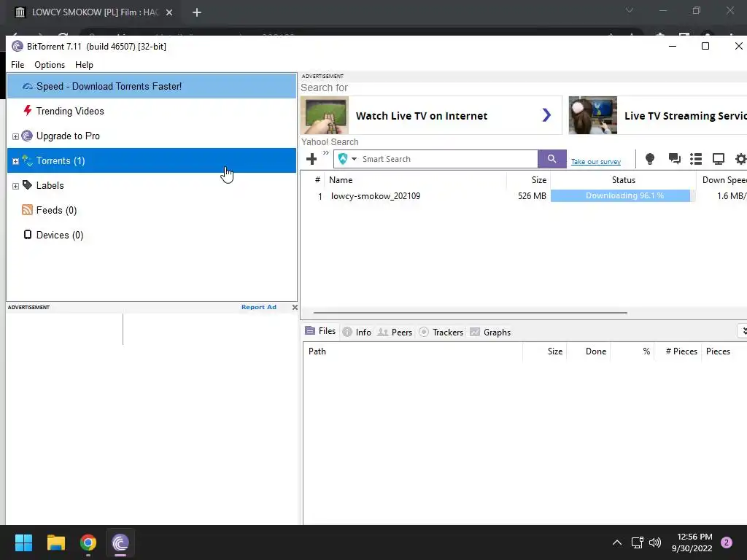747x560 pixels.
Task: Click the Labels tag icon
Action: (27, 184)
